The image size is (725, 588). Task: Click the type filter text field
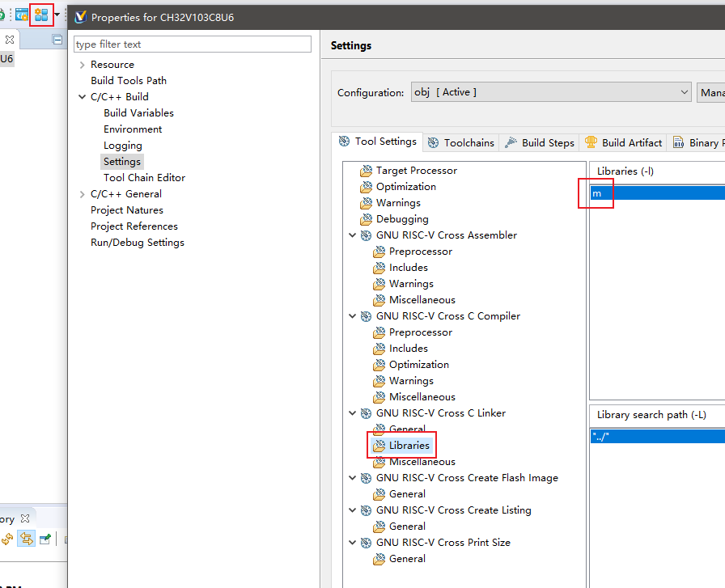point(193,44)
